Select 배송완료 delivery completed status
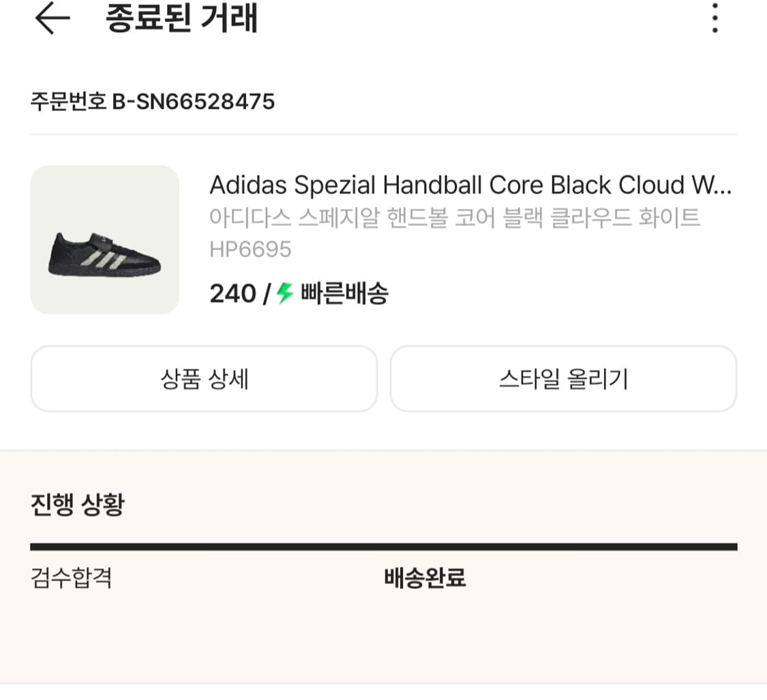The width and height of the screenshot is (767, 700). click(426, 578)
